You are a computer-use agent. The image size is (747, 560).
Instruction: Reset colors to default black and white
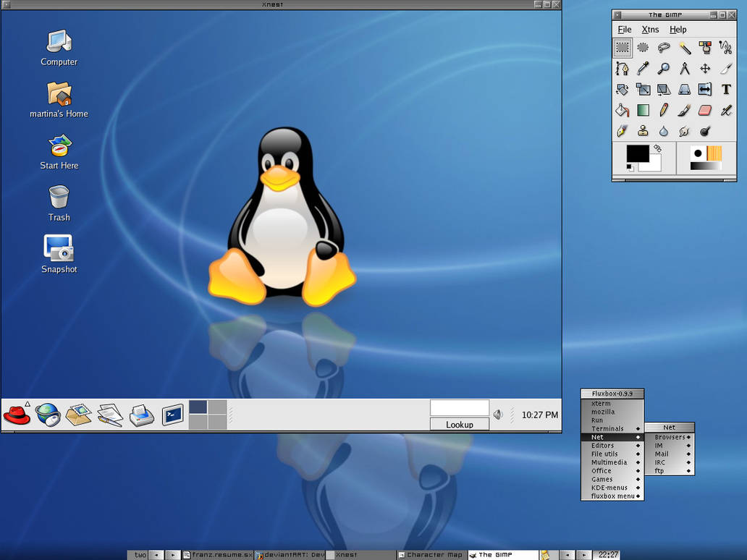pos(630,167)
